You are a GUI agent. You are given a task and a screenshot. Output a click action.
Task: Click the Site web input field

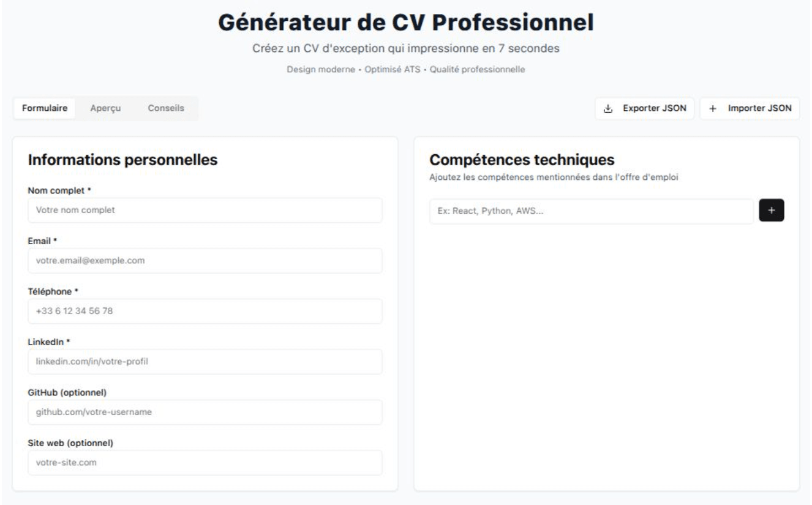[x=205, y=463]
